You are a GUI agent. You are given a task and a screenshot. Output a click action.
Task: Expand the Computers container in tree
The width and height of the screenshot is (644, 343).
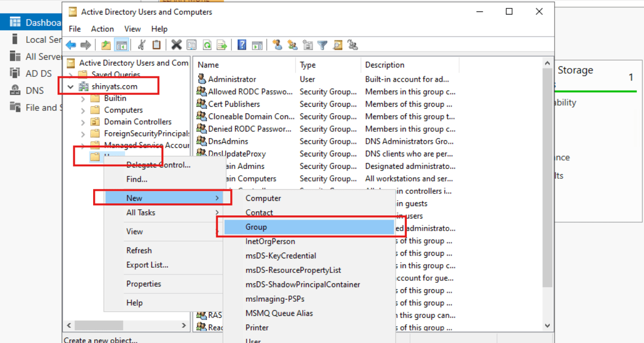83,110
